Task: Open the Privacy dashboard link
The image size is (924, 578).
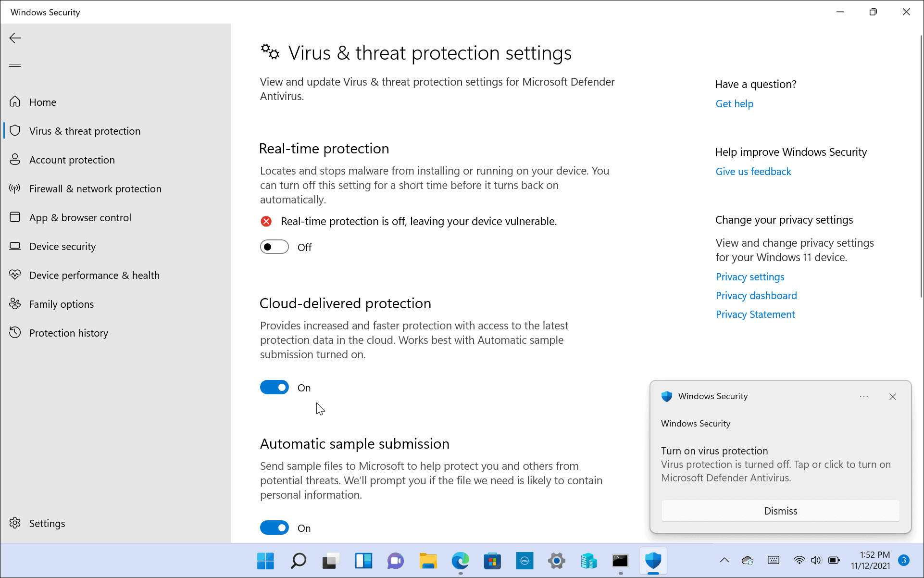Action: (756, 296)
